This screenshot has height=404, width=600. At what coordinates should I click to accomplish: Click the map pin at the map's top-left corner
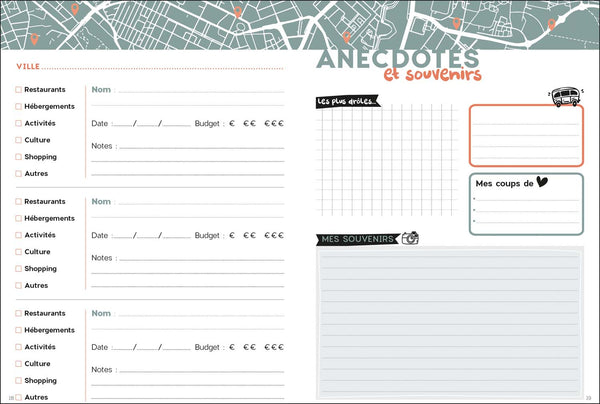coord(75,9)
